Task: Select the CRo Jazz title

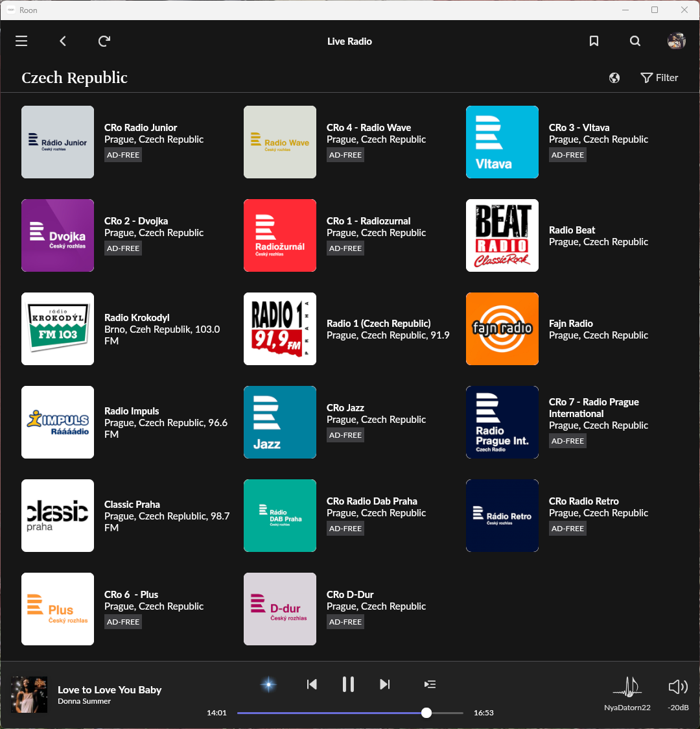Action: pos(345,408)
